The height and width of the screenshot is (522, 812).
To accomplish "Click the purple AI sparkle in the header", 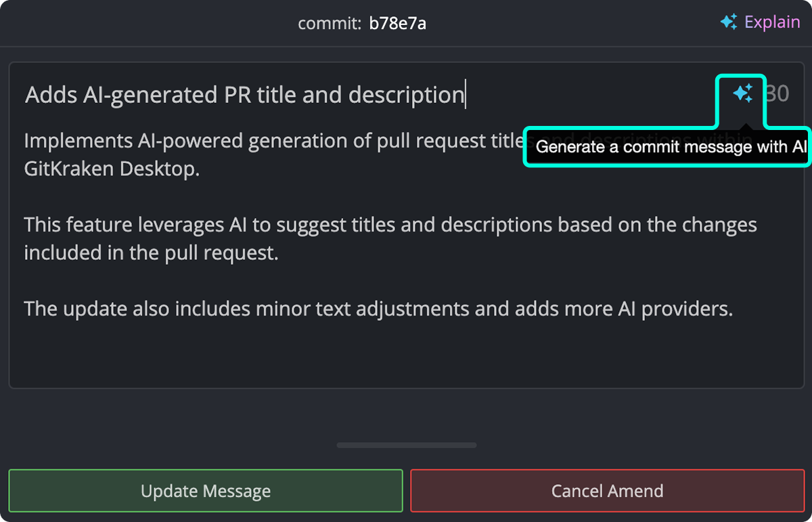I will click(x=729, y=22).
